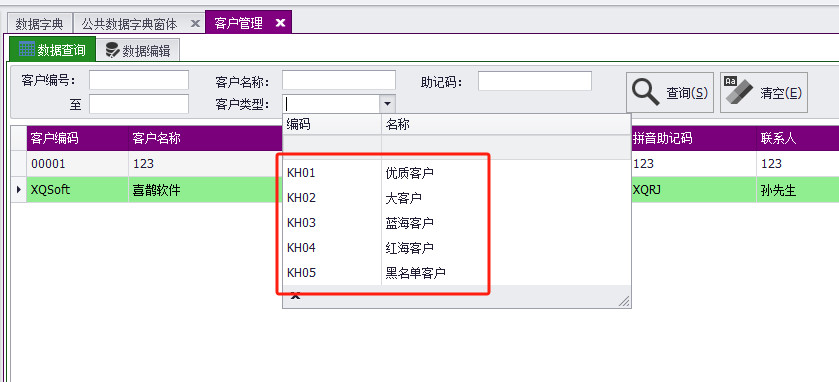Run the 查询(S) search
The image size is (839, 382).
(x=670, y=93)
